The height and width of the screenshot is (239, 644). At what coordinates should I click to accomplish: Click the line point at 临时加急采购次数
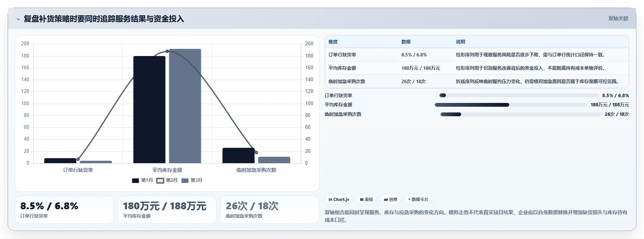click(256, 152)
